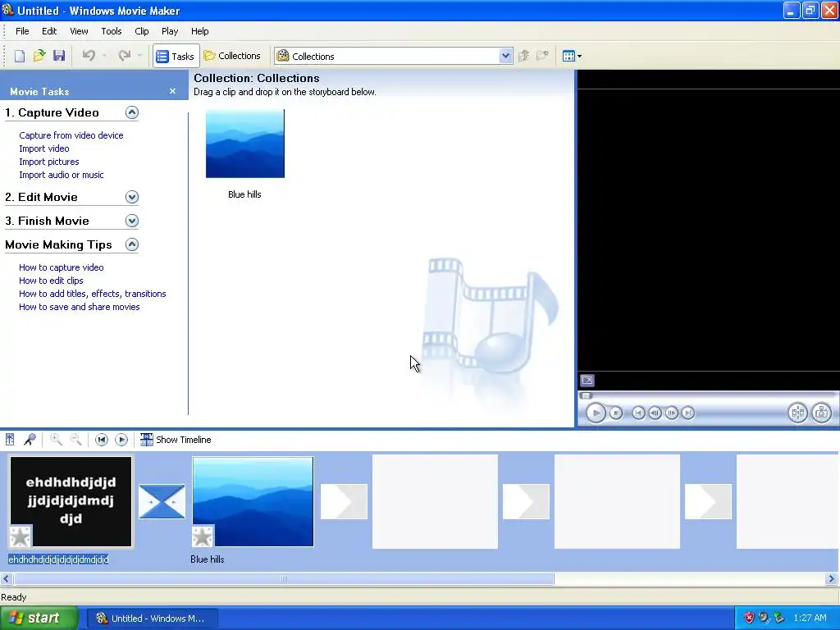Open the undo history dropdown arrow
Screen dimensions: 840x630
point(104,56)
